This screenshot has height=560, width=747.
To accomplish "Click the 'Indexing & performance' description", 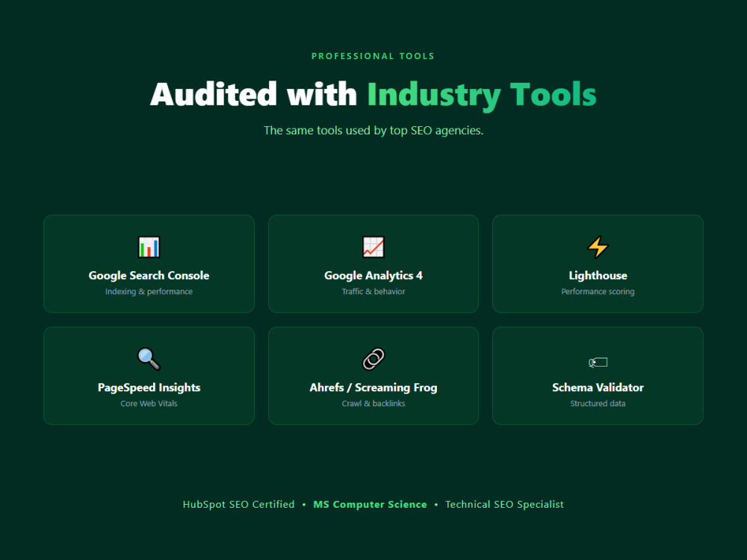I will point(149,291).
